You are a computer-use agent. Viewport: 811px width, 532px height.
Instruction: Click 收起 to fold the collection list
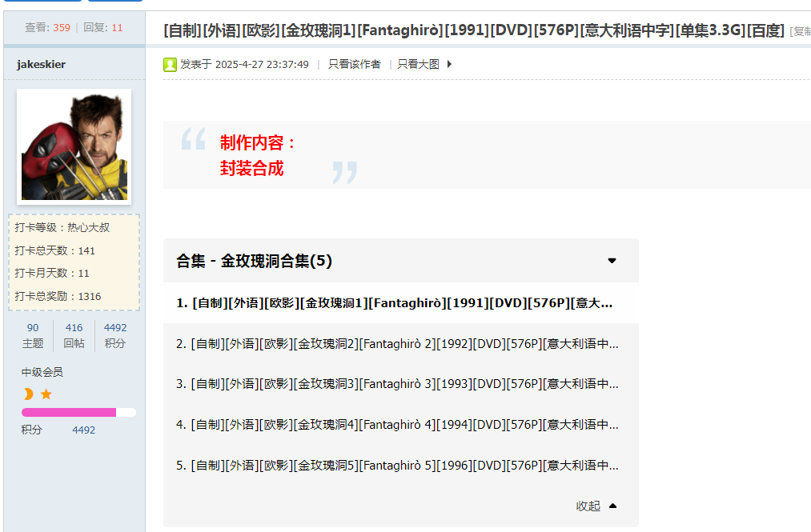(588, 506)
